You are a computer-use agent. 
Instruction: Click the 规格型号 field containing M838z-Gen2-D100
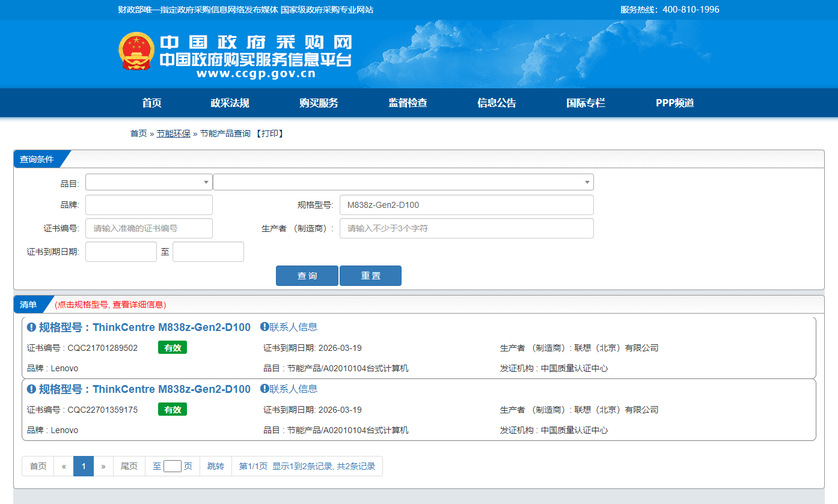tap(466, 205)
